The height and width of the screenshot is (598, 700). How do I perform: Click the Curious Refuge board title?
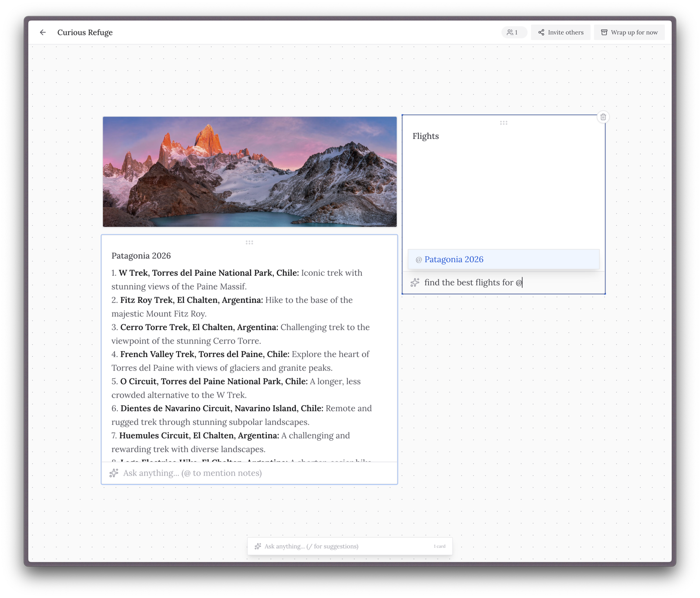[85, 32]
